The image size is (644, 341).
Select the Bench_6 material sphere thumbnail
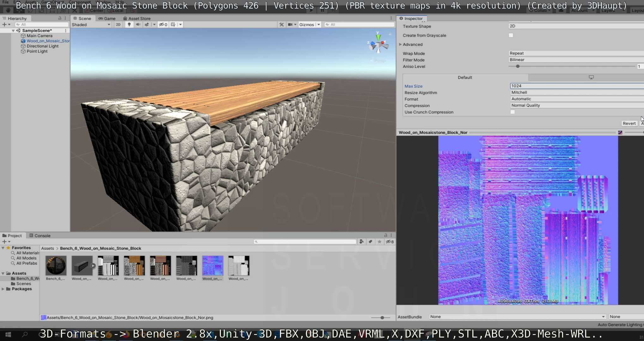pyautogui.click(x=56, y=266)
